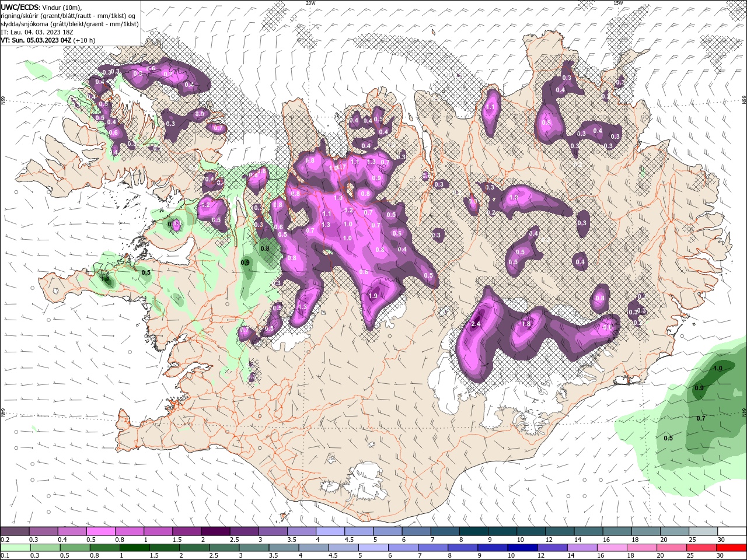This screenshot has height=560, width=747.
Task: Click the snow legend swatch labeled 0.2
Action: (15, 531)
